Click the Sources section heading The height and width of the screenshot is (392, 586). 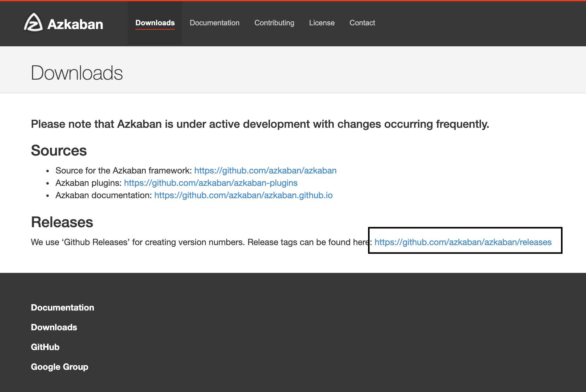coord(59,150)
